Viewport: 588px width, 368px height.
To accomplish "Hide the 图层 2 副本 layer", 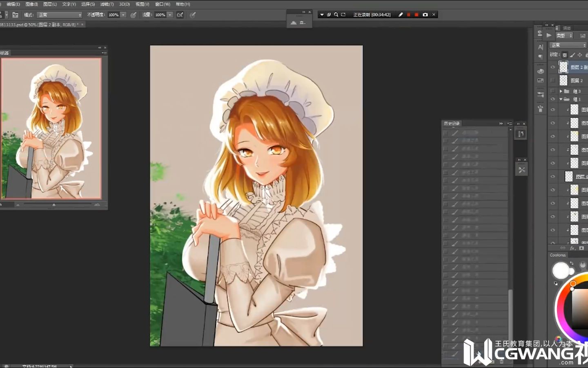I will click(553, 67).
